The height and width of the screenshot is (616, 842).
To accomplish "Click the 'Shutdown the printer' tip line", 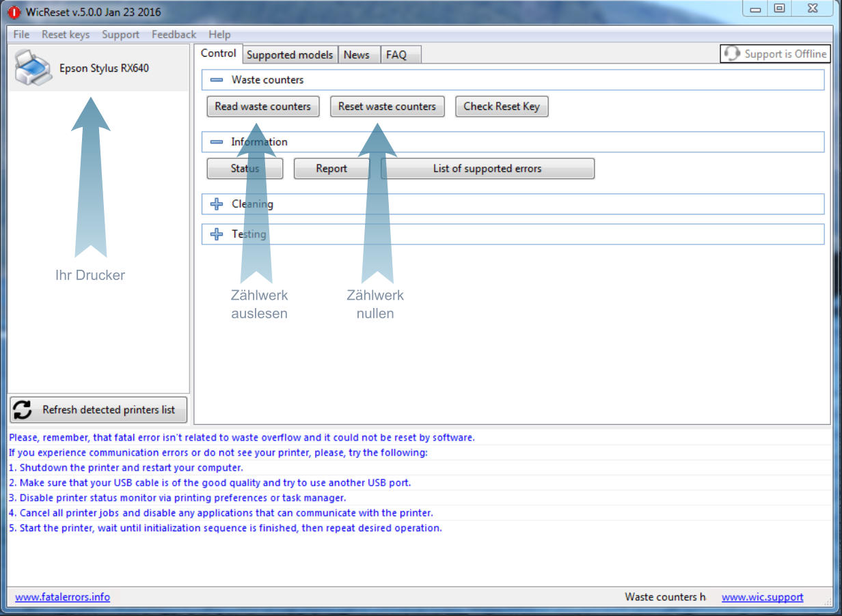I will pyautogui.click(x=126, y=468).
